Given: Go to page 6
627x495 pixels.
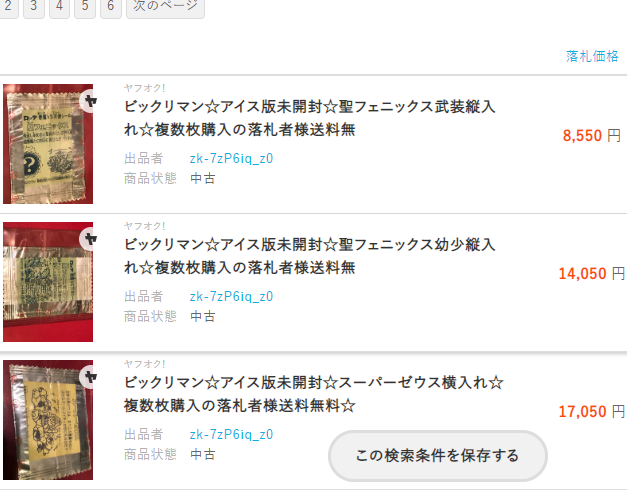Looking at the screenshot, I should 111,7.
